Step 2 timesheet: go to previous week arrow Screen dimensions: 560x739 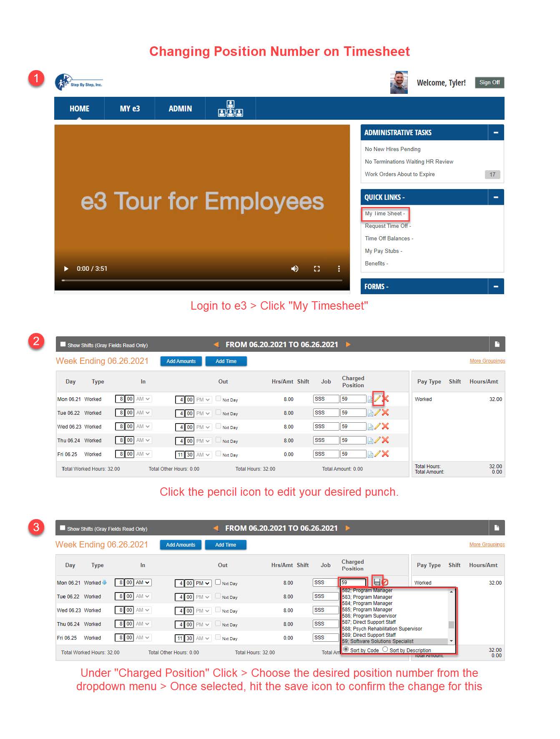216,345
